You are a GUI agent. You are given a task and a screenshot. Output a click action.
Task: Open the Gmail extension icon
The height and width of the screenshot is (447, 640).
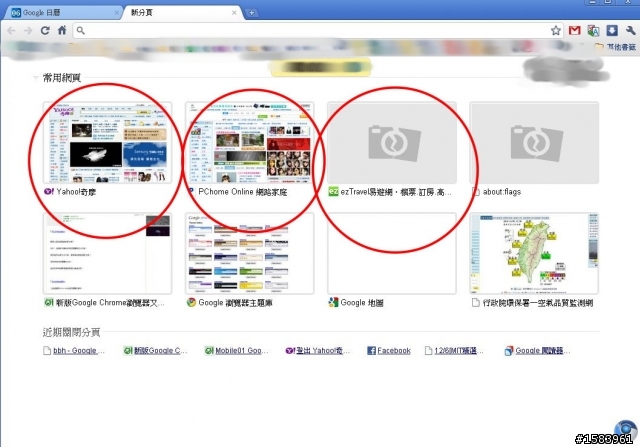(x=575, y=30)
